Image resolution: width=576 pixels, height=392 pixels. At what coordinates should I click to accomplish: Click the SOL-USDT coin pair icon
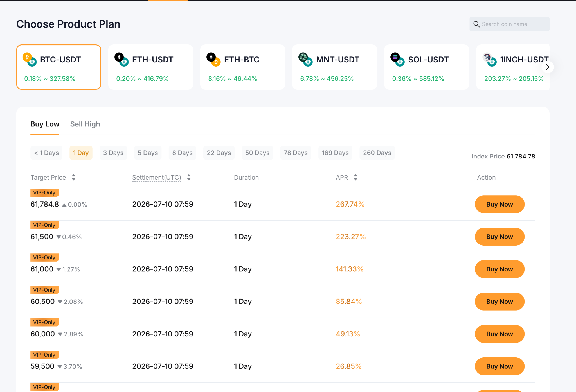pos(397,59)
